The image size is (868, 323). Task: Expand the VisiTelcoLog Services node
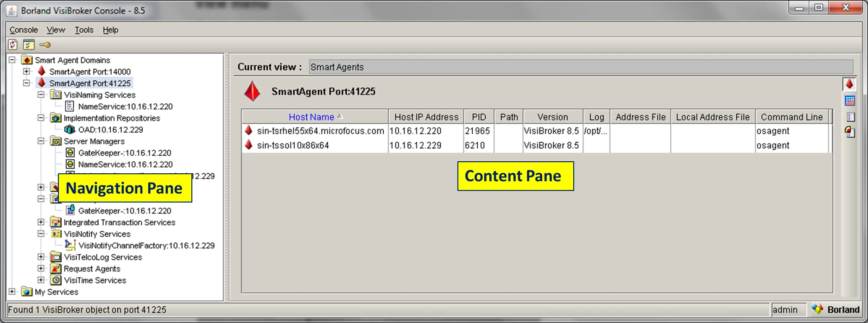(41, 257)
